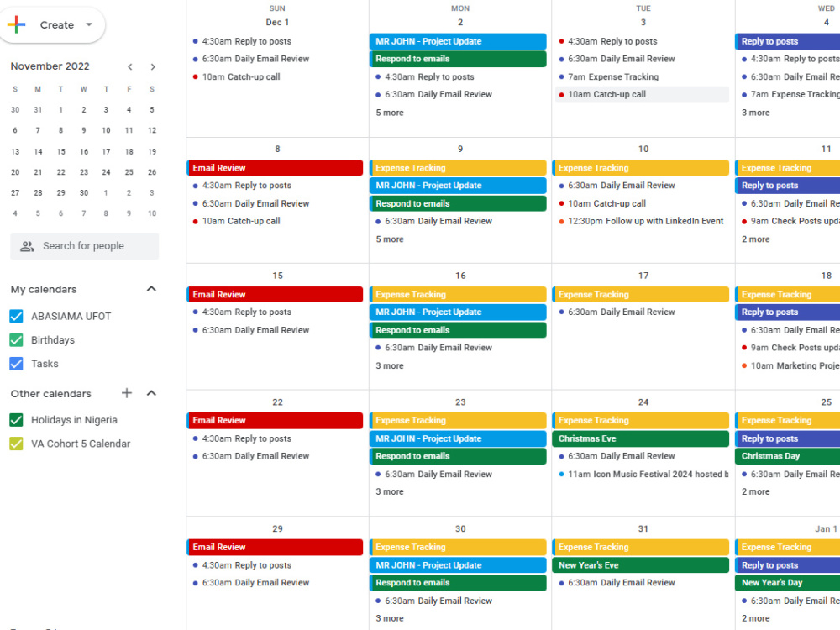This screenshot has width=840, height=630.
Task: Click the Search for people field
Action: point(85,246)
